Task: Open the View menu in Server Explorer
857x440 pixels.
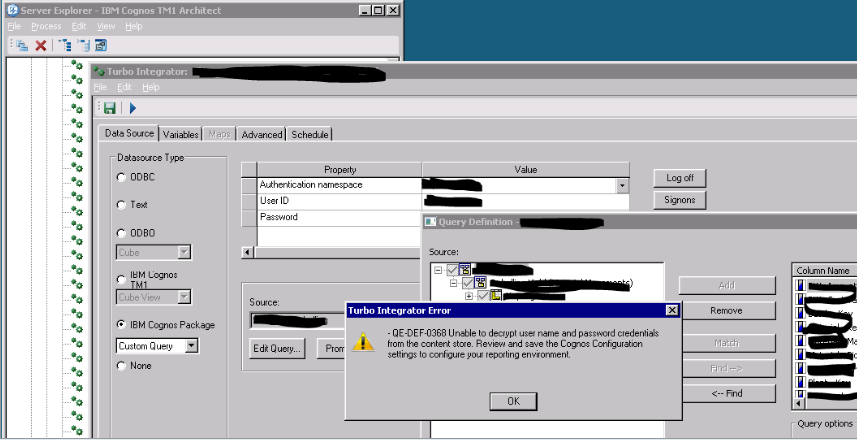Action: (105, 26)
